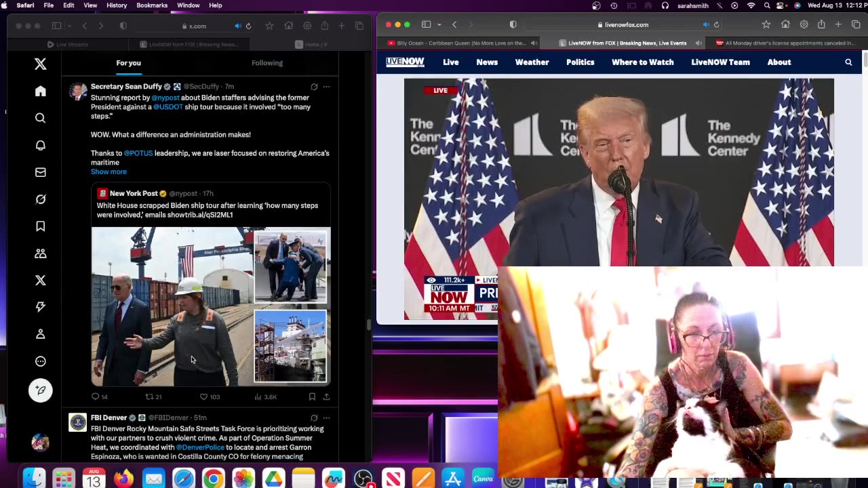This screenshot has width=868, height=488.
Task: Click LiveNOW page scrollbar
Action: [x=865, y=61]
